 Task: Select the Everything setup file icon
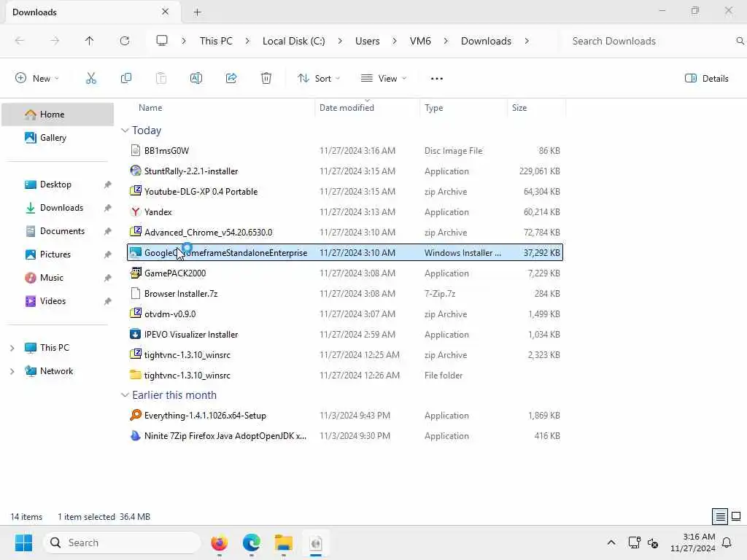tap(135, 415)
